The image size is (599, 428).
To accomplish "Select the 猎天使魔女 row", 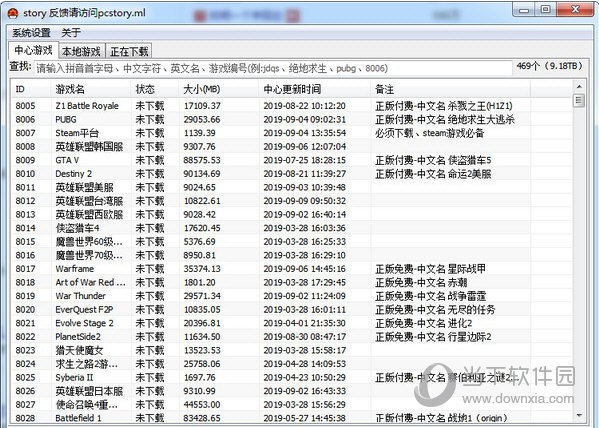I will (292, 350).
